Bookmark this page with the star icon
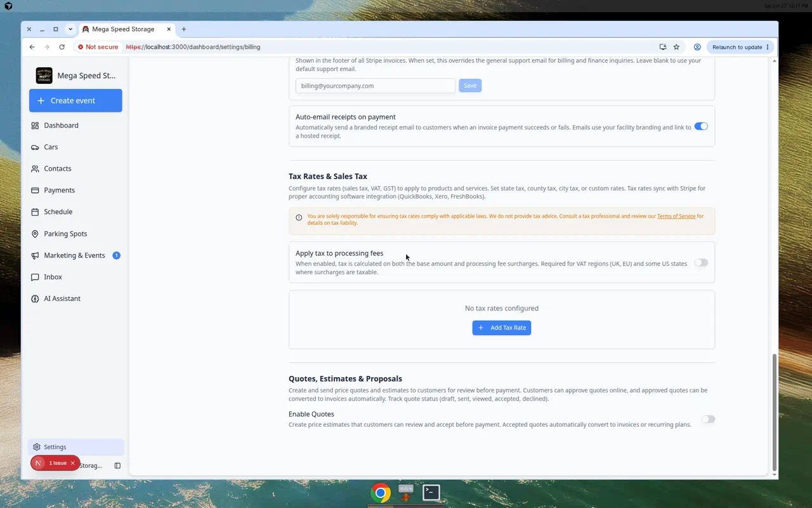Screen dimensions: 812x508 pos(676,47)
